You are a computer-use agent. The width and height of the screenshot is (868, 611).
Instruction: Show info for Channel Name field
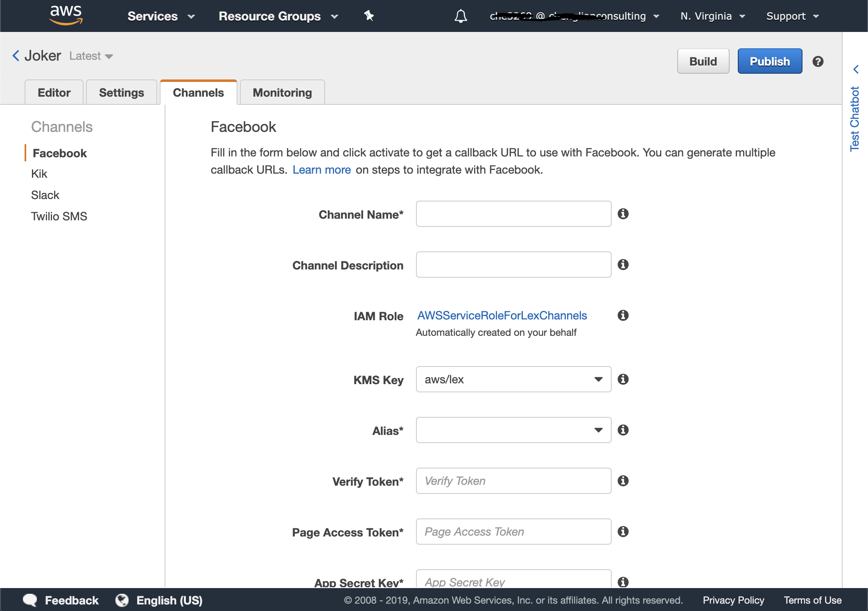coord(623,214)
